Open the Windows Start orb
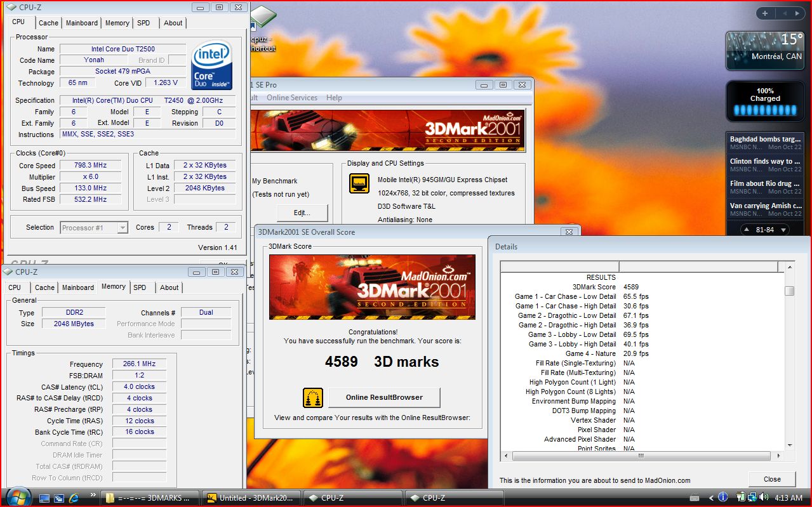812x507 pixels. tap(18, 497)
